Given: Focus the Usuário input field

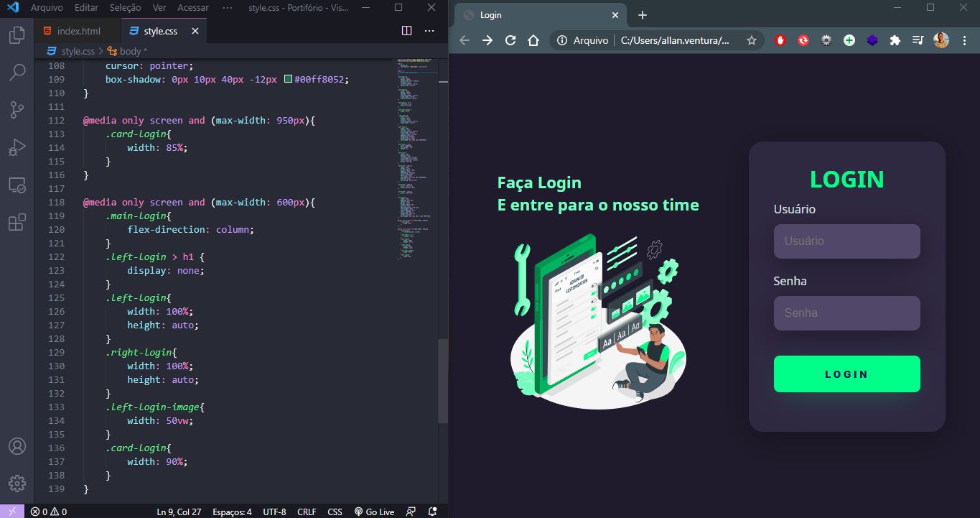Looking at the screenshot, I should tap(846, 241).
